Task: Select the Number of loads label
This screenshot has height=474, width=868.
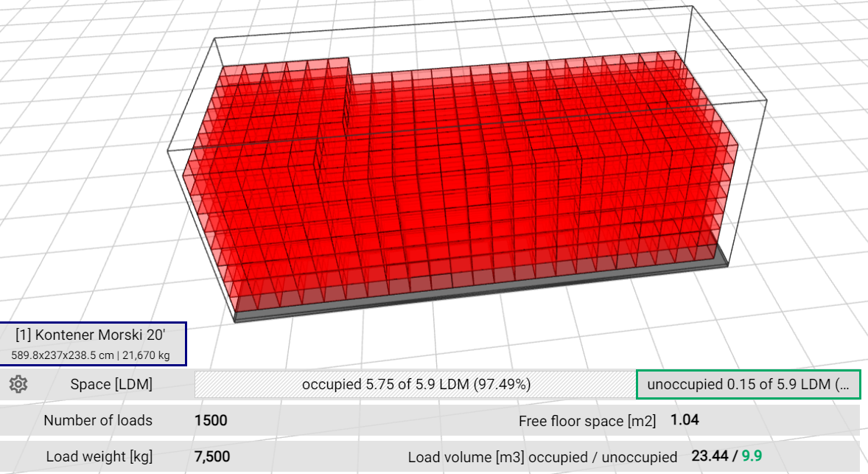Action: [98, 420]
